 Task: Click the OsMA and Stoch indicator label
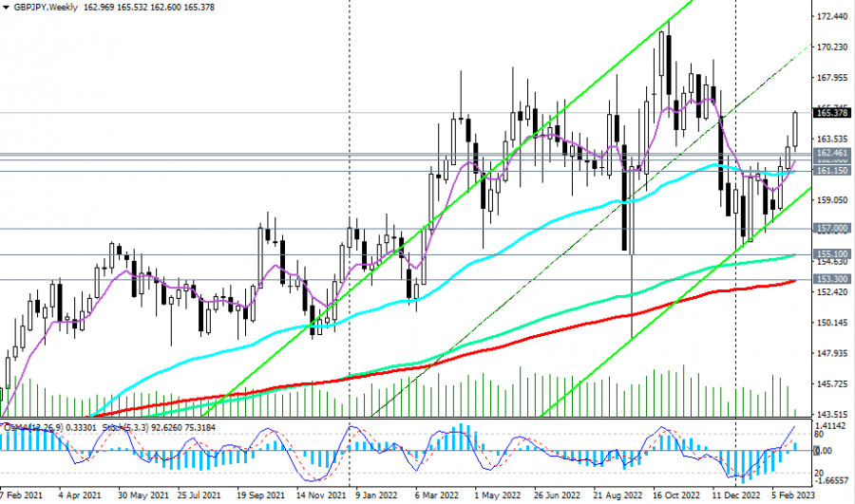[x=109, y=428]
